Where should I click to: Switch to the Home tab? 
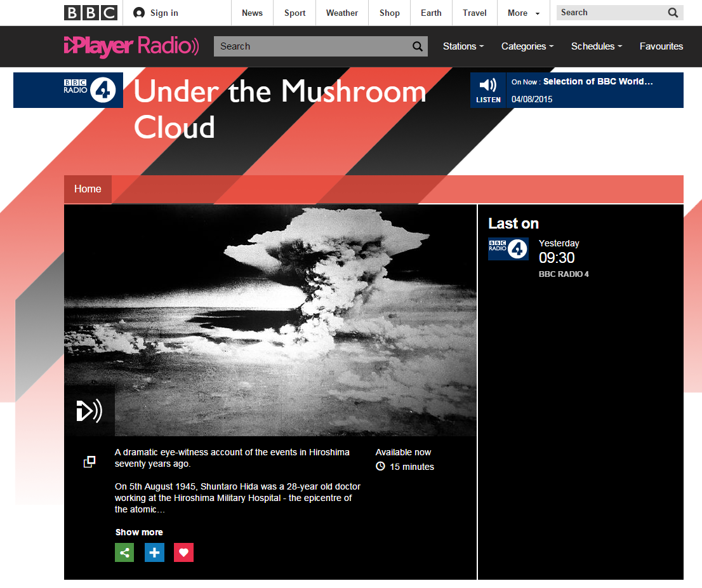tap(88, 189)
